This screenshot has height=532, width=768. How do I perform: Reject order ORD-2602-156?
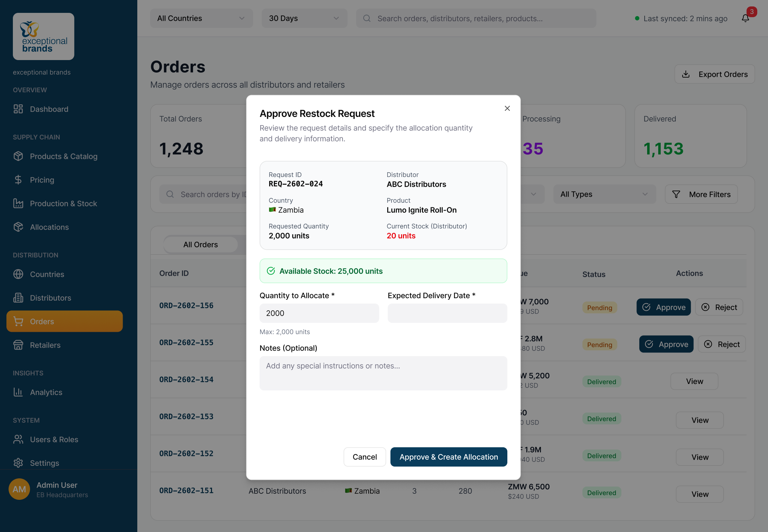(719, 307)
